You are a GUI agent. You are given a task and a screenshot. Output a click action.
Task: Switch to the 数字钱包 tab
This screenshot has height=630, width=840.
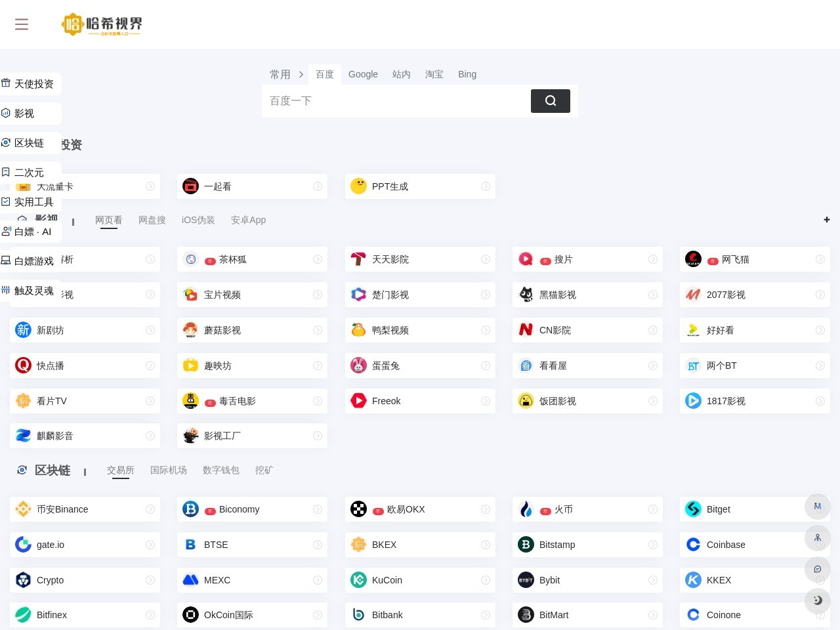220,471
